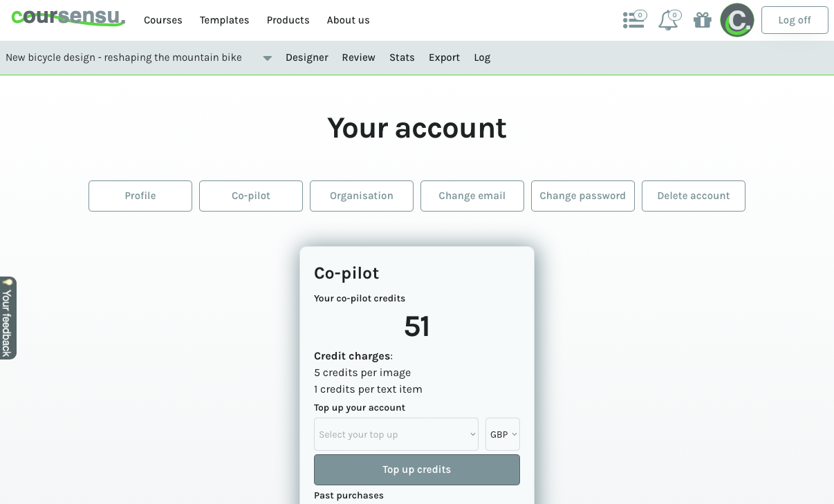The width and height of the screenshot is (834, 504).
Task: Open the Your feedback side tab
Action: [8, 318]
